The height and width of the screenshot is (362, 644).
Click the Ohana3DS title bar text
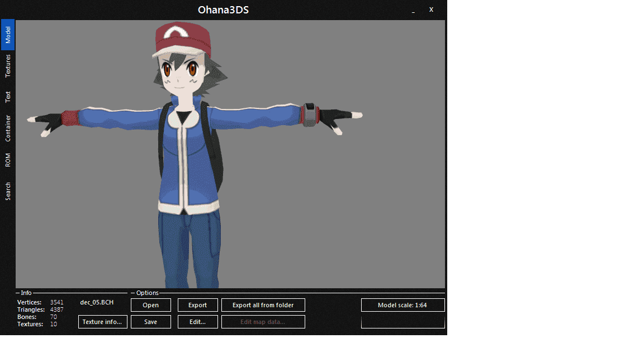(223, 10)
